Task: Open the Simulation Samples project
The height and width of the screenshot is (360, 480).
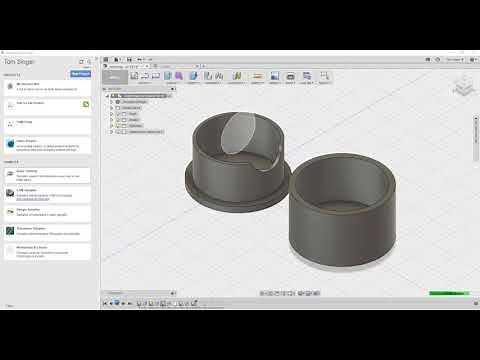Action: pos(47,233)
